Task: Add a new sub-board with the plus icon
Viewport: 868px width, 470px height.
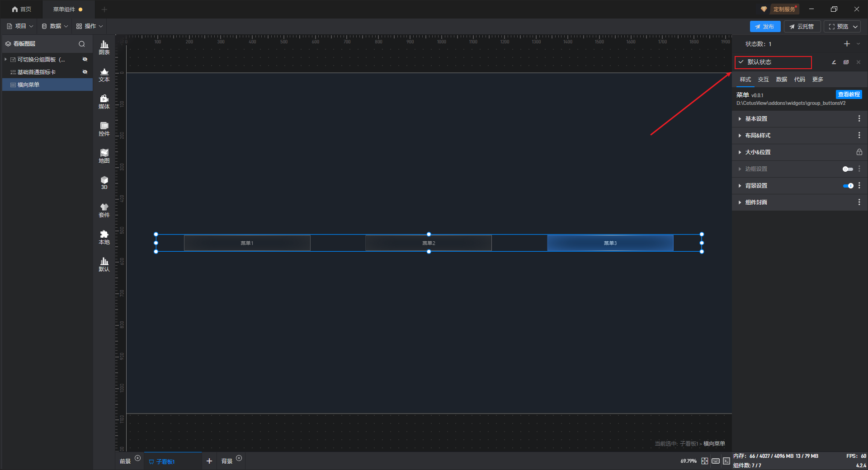Action: click(x=209, y=461)
